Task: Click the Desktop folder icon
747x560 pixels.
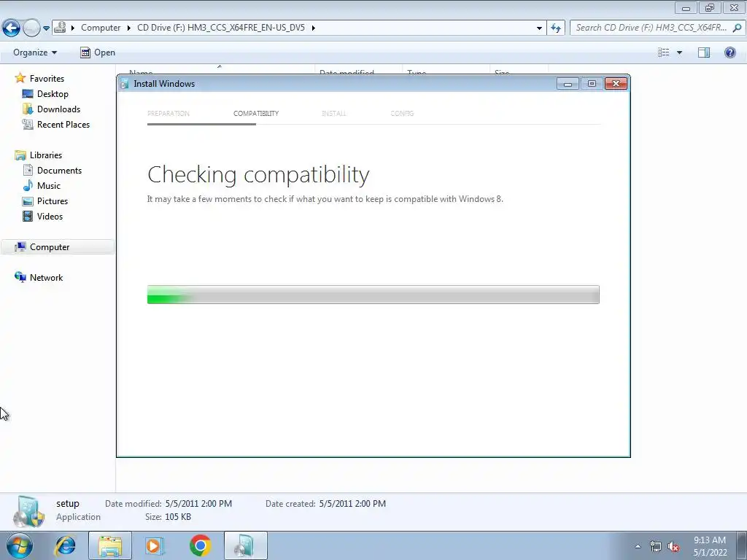Action: click(x=28, y=94)
